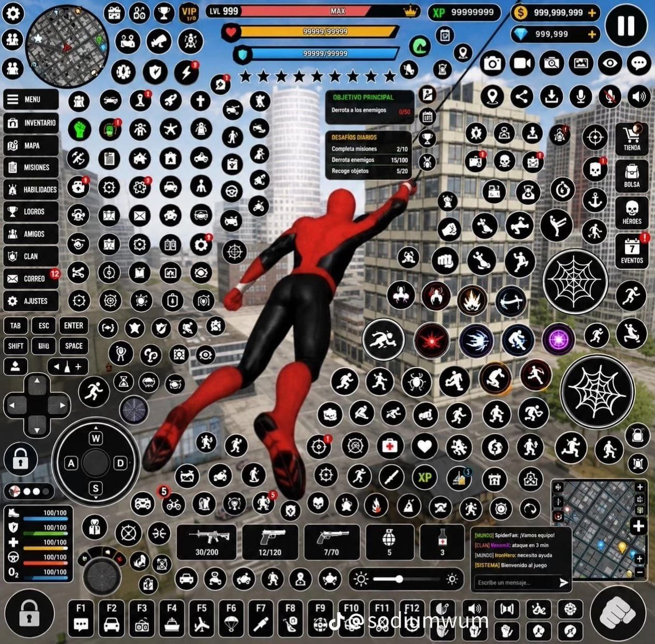Toggle the speaker sound icon
655x644 pixels.
(x=639, y=97)
